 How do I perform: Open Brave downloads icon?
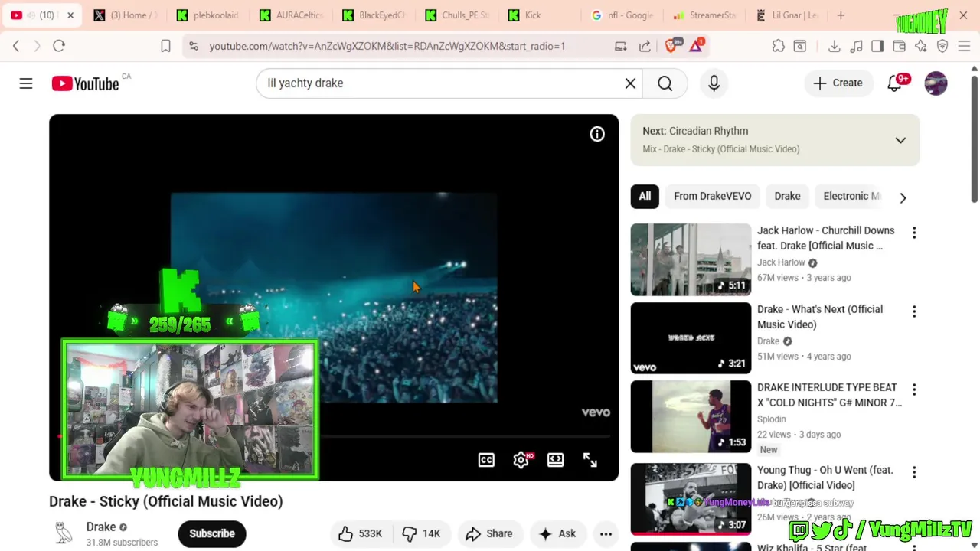click(835, 46)
